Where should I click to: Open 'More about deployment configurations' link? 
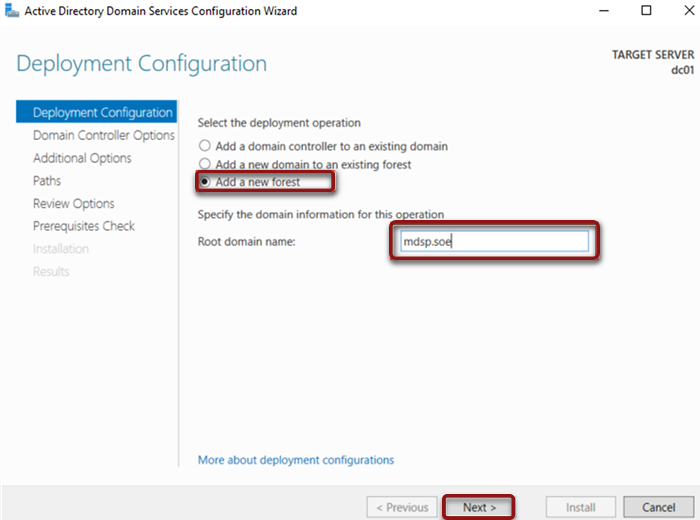point(296,460)
